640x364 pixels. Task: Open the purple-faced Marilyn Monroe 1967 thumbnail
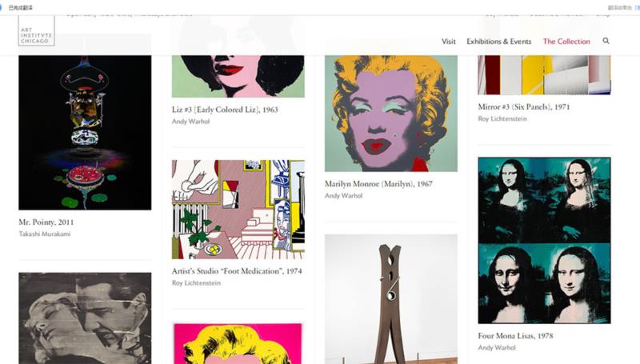click(391, 114)
